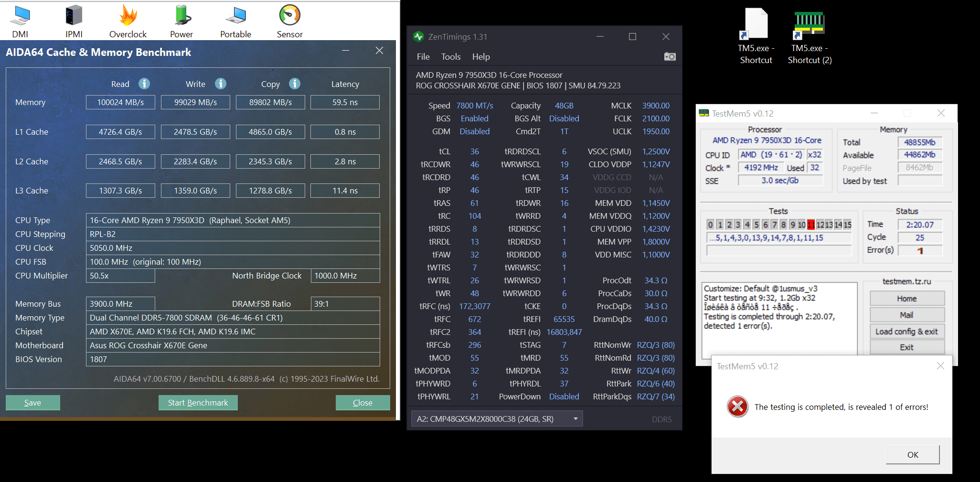Click the GDM Disabled value
Image resolution: width=980 pixels, height=482 pixels.
pyautogui.click(x=475, y=131)
